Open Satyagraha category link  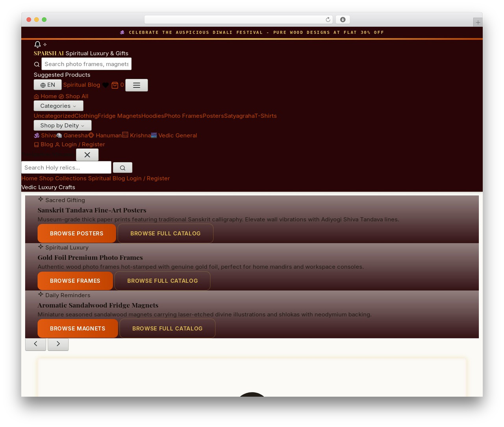point(239,116)
